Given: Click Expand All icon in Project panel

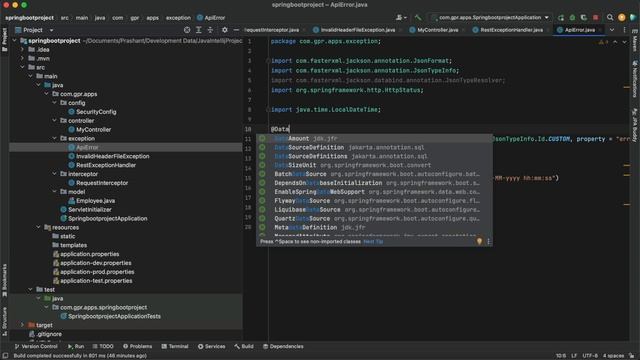Looking at the screenshot, I should pos(199,30).
